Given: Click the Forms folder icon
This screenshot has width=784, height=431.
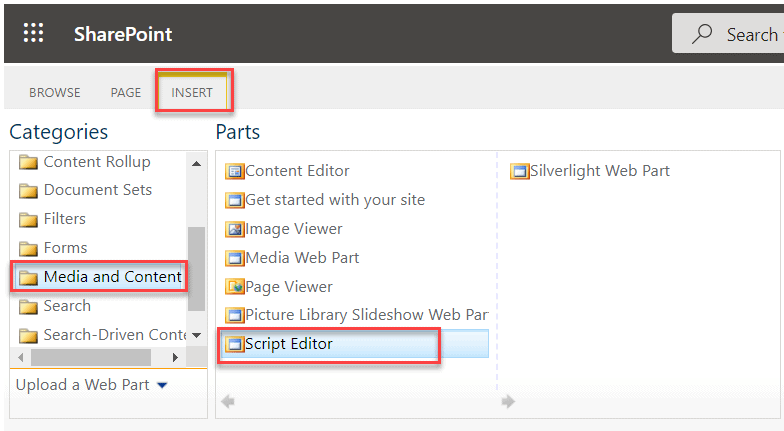Looking at the screenshot, I should [28, 249].
